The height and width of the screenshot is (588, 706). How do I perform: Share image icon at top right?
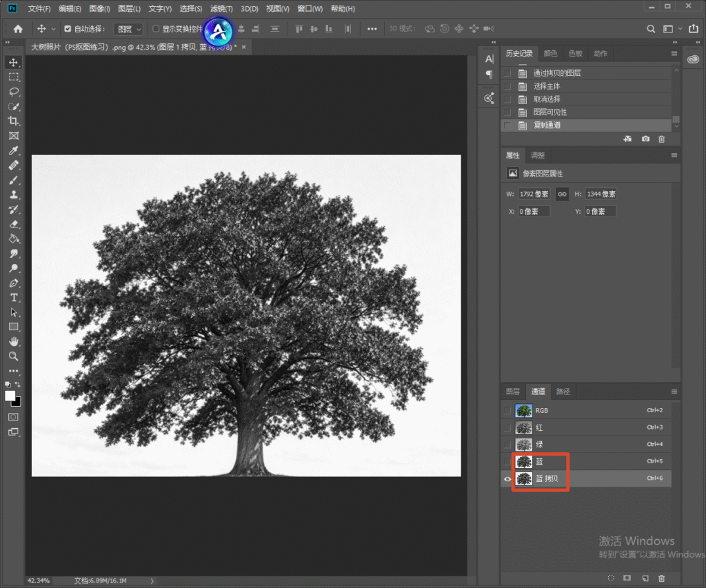(694, 28)
